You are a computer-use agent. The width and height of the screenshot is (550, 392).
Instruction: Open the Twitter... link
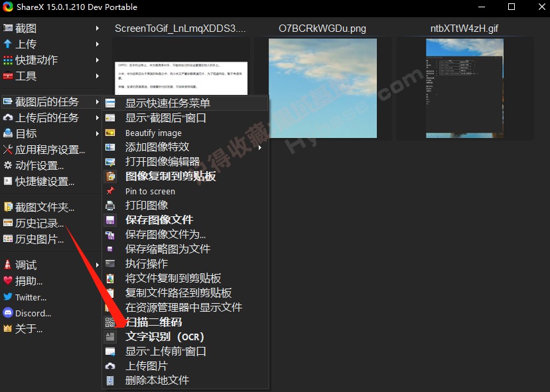[x=31, y=297]
